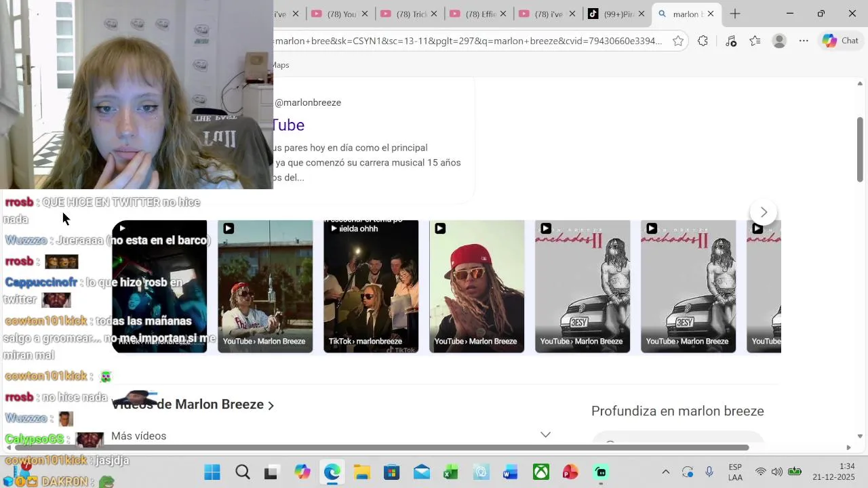Open a new tab with plus button

(735, 14)
